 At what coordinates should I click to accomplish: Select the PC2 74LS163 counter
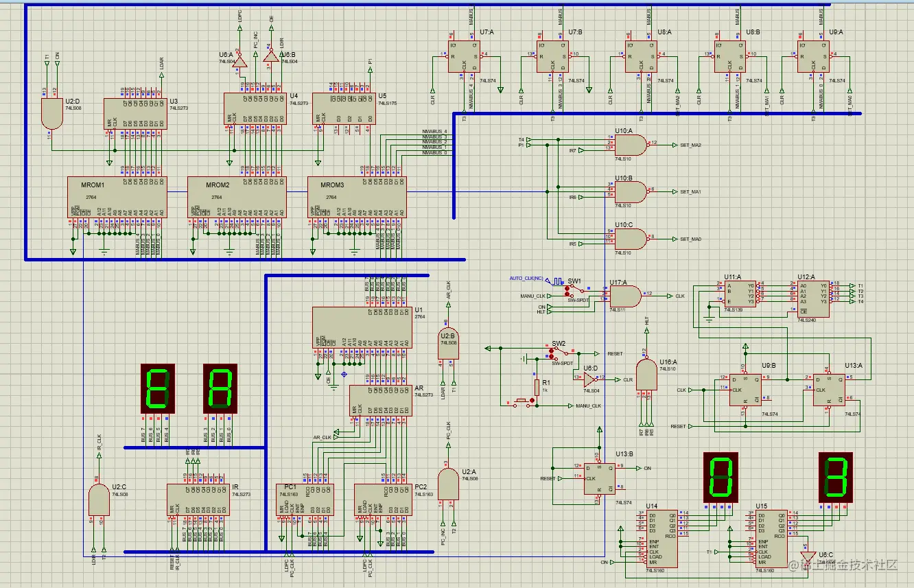click(x=383, y=499)
